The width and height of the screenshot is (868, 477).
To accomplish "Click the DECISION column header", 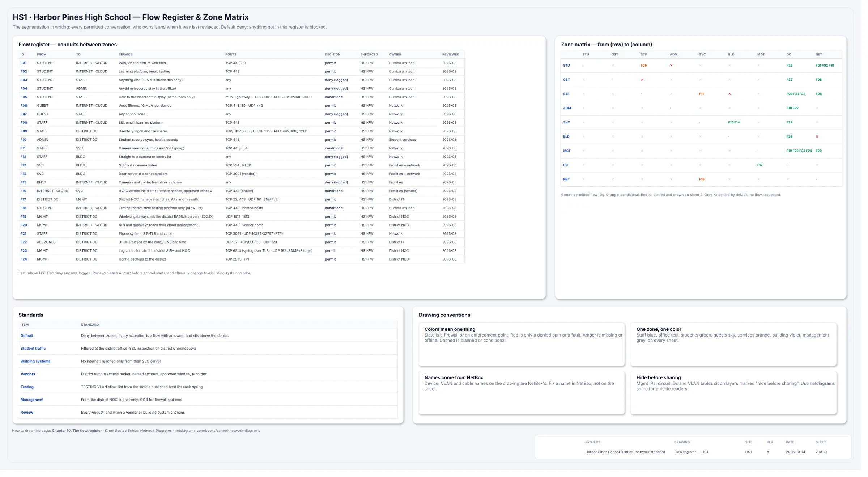I will [x=332, y=55].
